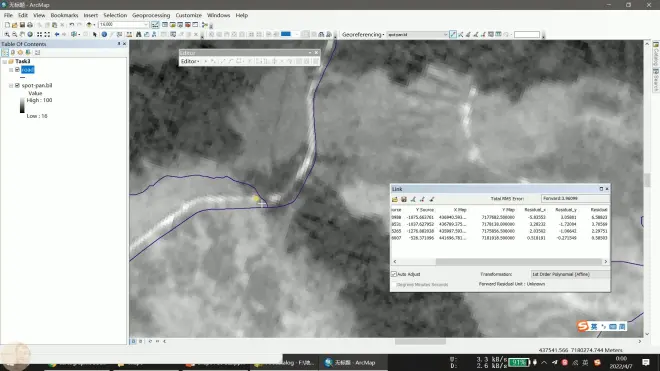The image size is (660, 371).
Task: Click the Full Extent globe icon
Action: pos(30,35)
